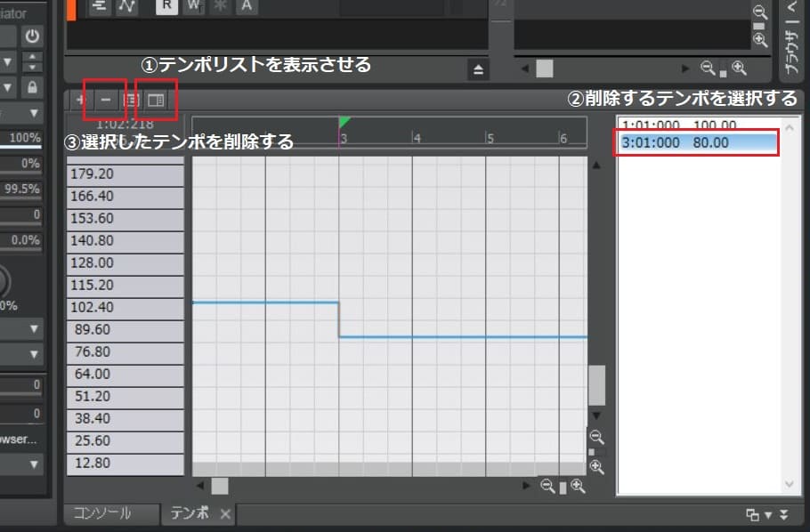Viewport: 810px width, 532px height.
Task: Click the tempo view vertical scrollbar thumb
Action: click(x=596, y=384)
